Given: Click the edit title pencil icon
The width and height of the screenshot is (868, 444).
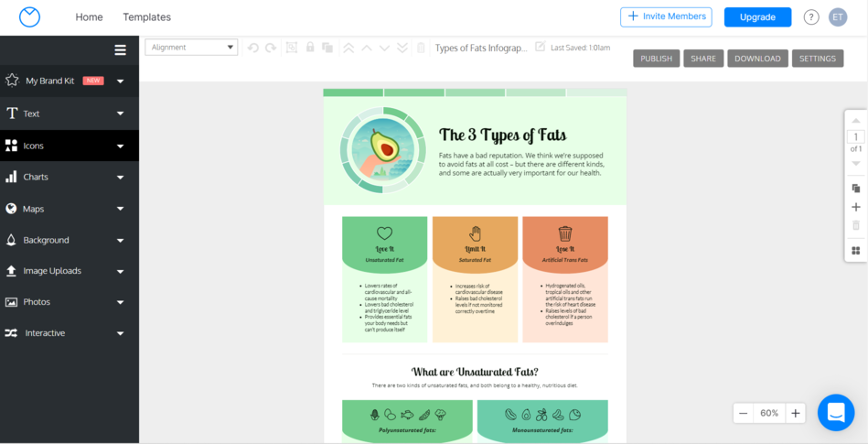Looking at the screenshot, I should (540, 46).
